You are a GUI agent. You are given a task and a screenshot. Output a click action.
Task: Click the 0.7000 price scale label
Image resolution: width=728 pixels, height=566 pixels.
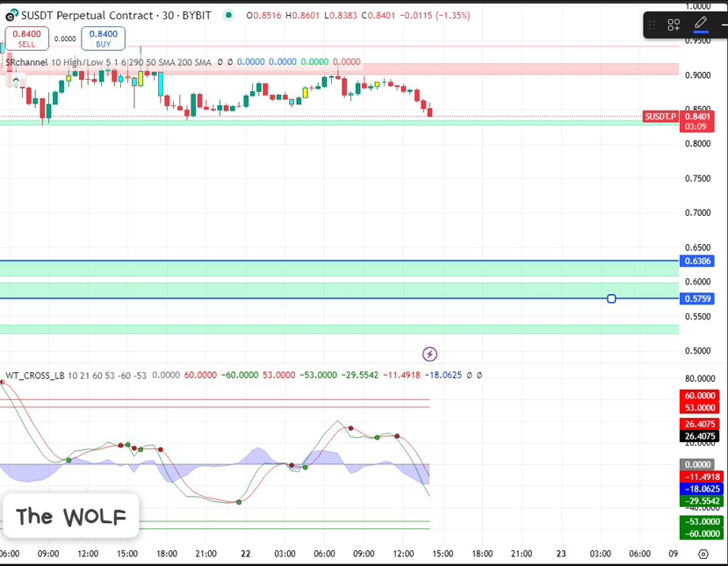pos(698,213)
